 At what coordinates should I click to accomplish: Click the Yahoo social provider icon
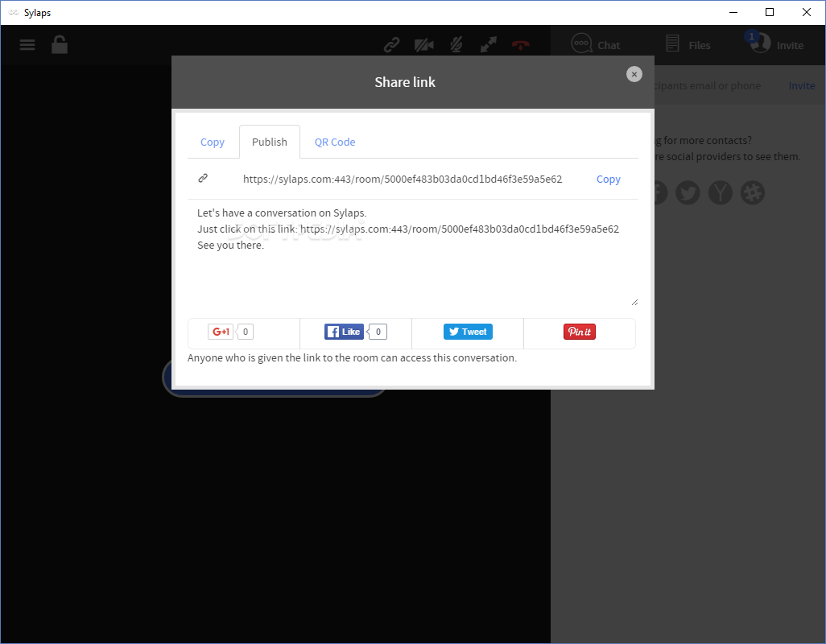pyautogui.click(x=720, y=192)
